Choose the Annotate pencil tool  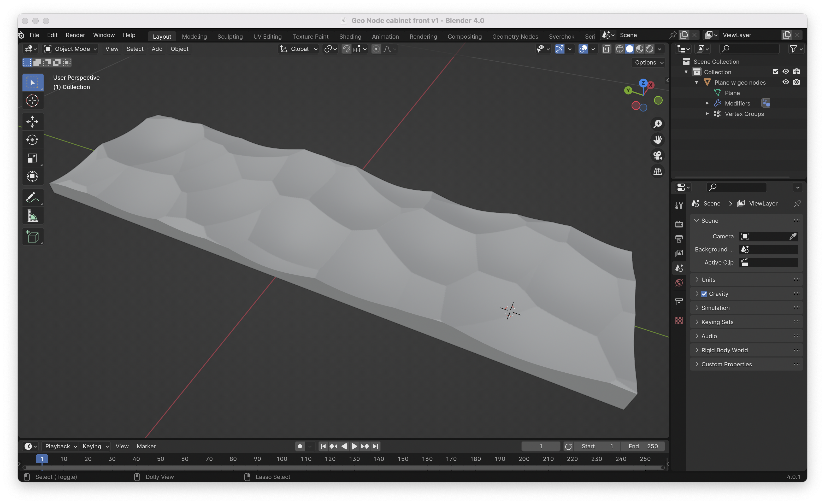point(32,198)
